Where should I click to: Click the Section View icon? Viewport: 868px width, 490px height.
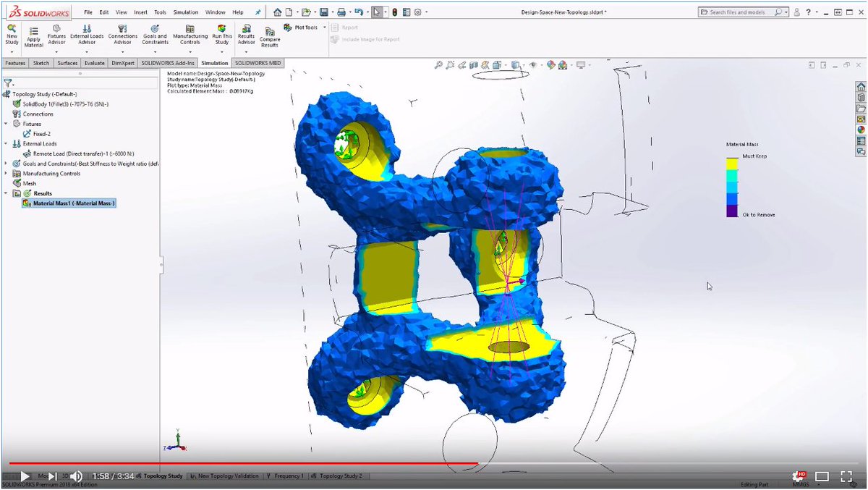[x=474, y=65]
